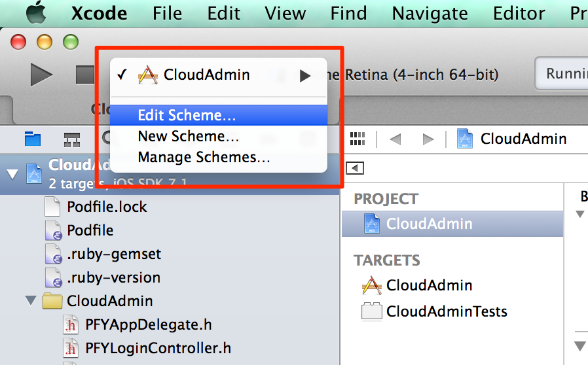Image resolution: width=588 pixels, height=365 pixels.
Task: Open the Editor menu
Action: (519, 14)
